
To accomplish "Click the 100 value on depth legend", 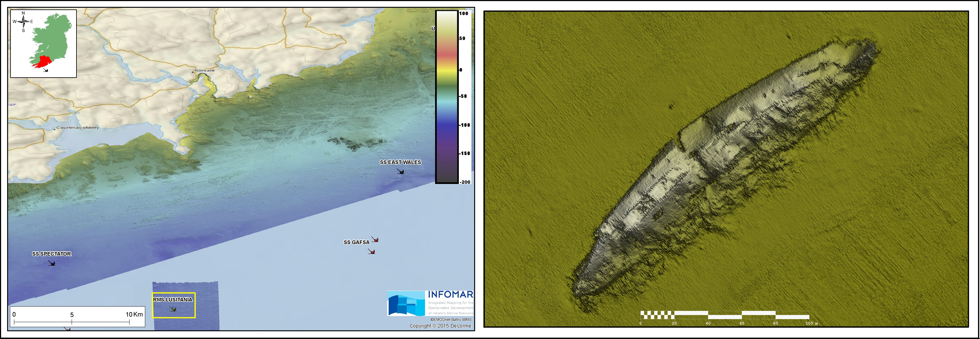I will point(463,14).
